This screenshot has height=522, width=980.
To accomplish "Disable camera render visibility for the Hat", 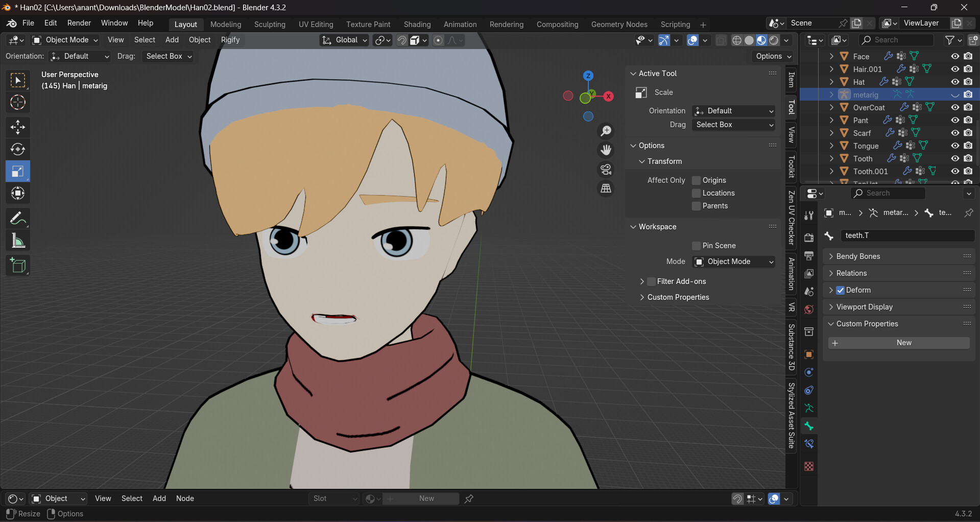I will pyautogui.click(x=968, y=82).
